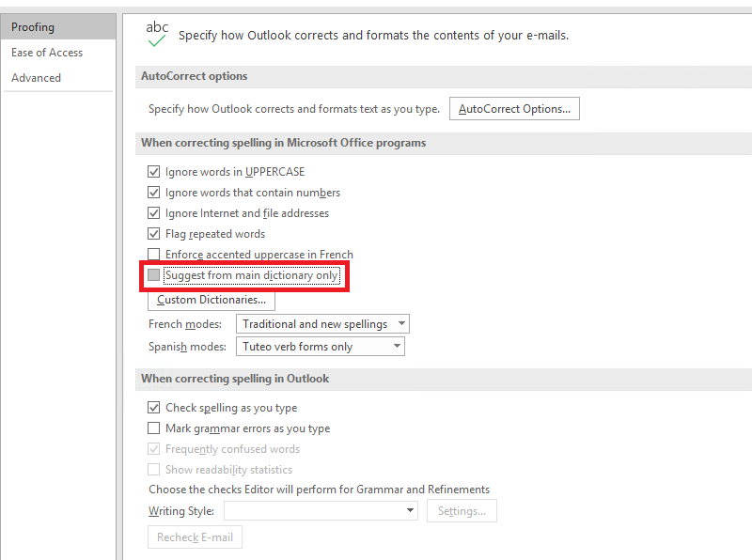
Task: Open the Writing Style combo box
Action: [321, 510]
